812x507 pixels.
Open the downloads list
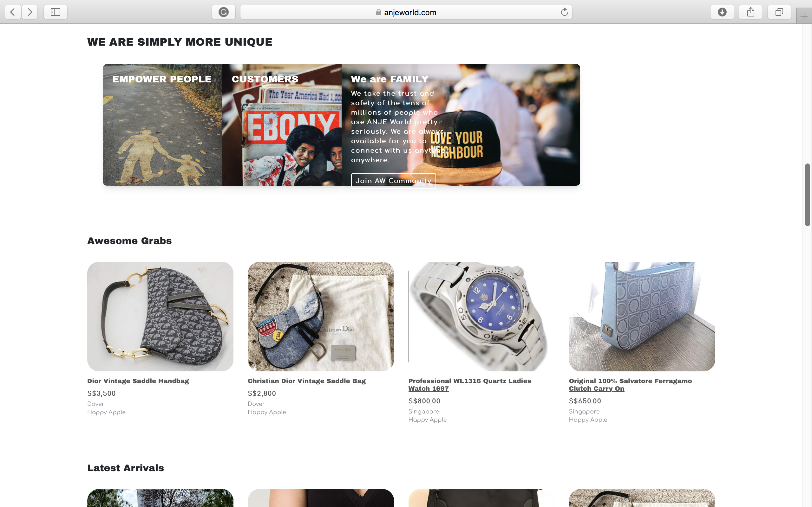click(x=722, y=12)
